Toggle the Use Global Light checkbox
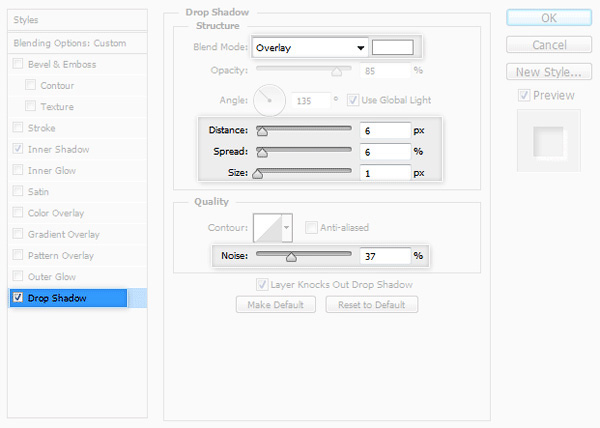 (352, 100)
